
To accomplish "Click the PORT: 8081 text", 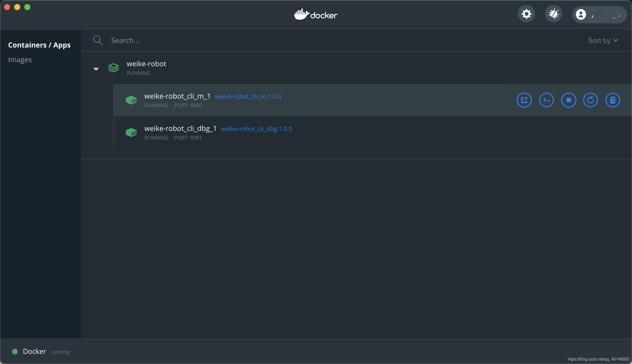I will pyautogui.click(x=188, y=138).
